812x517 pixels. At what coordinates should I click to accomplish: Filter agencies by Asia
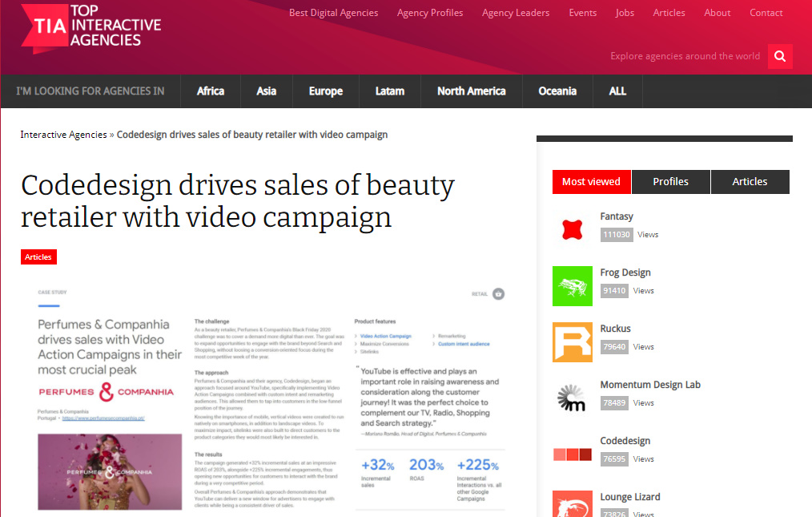point(266,91)
